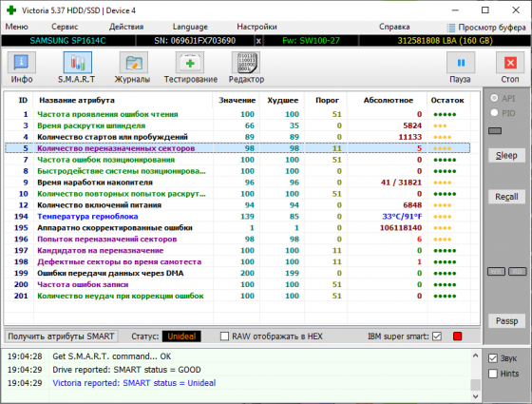The image size is (532, 404).
Task: Toggle the IBM super smart checkbox
Action: 437,337
